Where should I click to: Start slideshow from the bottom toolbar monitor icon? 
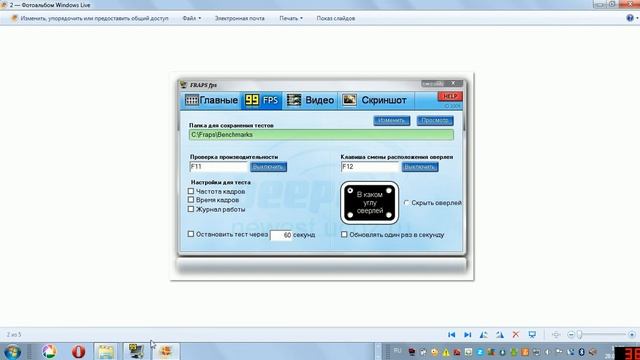tap(532, 335)
